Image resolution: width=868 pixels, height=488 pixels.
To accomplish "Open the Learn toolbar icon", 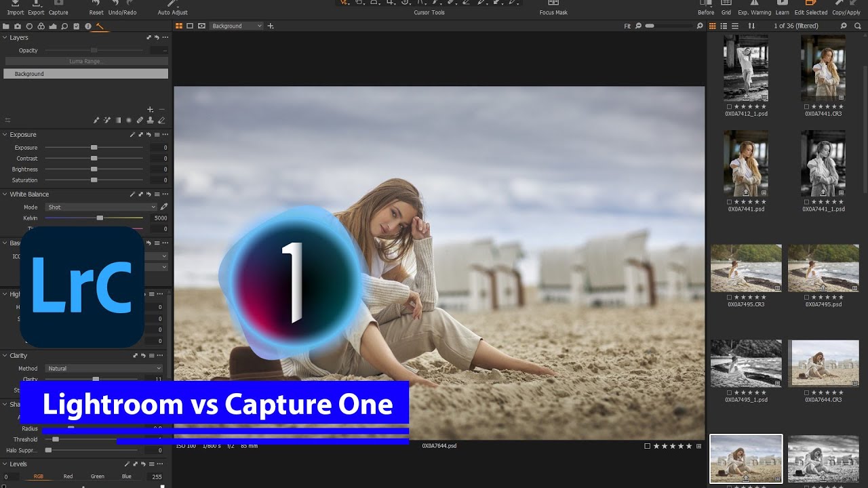I will [x=782, y=3].
